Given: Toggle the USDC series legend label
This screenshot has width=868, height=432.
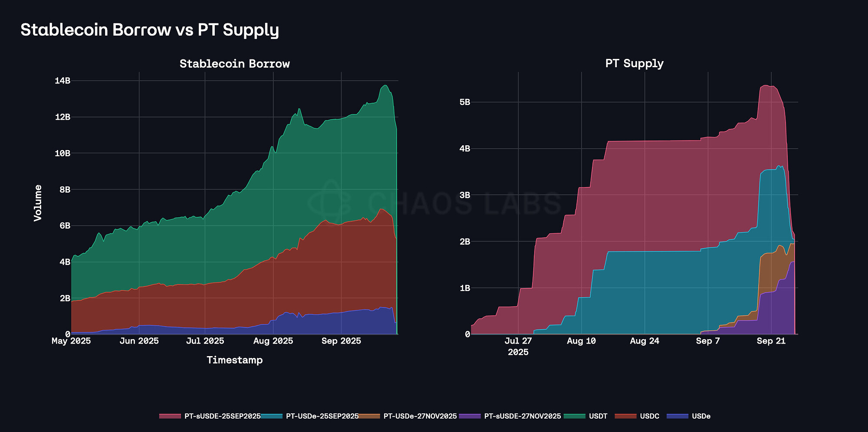Looking at the screenshot, I should coord(649,416).
